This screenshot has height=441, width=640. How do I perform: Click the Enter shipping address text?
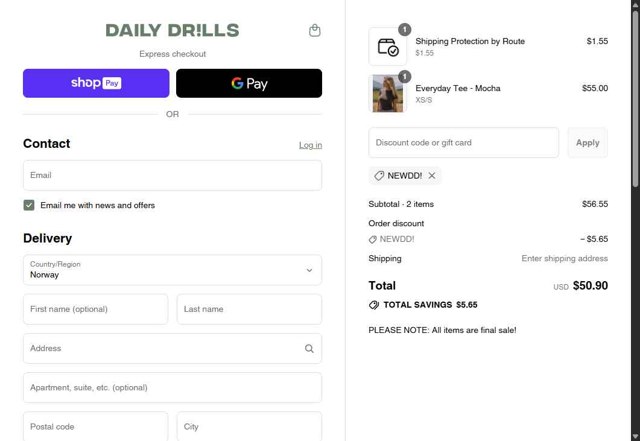[564, 258]
